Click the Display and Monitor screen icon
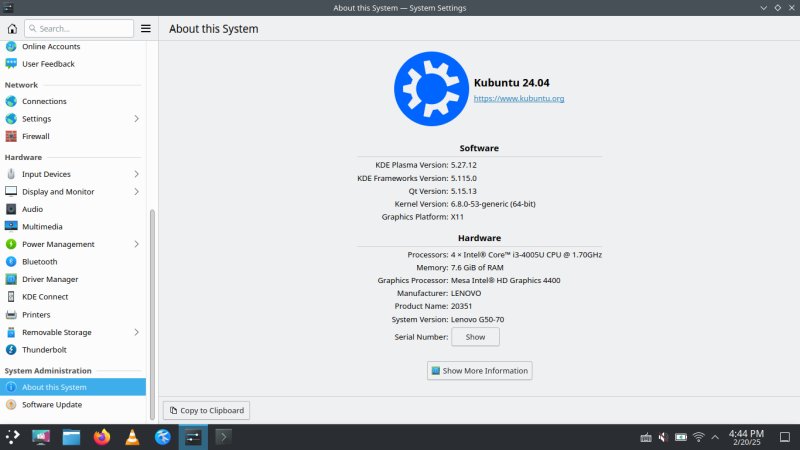The height and width of the screenshot is (450, 800). (11, 191)
